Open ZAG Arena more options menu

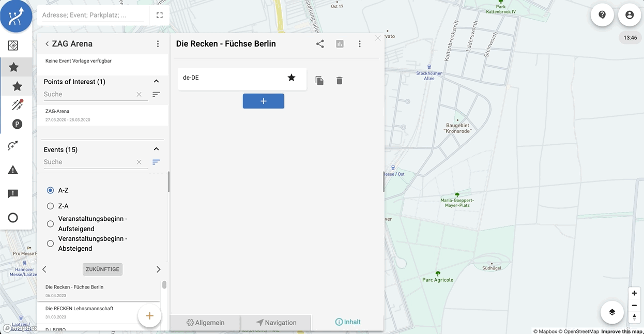click(x=158, y=44)
